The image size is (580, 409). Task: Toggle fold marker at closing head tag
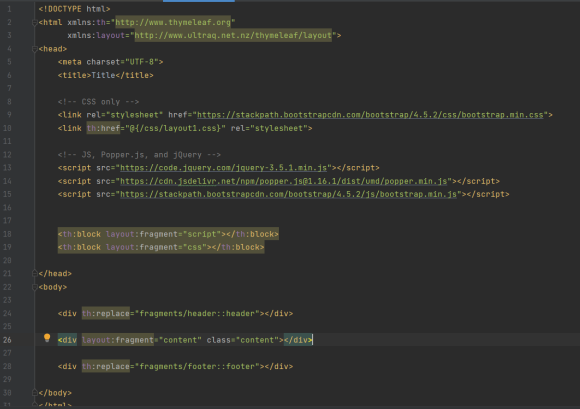[x=34, y=274]
